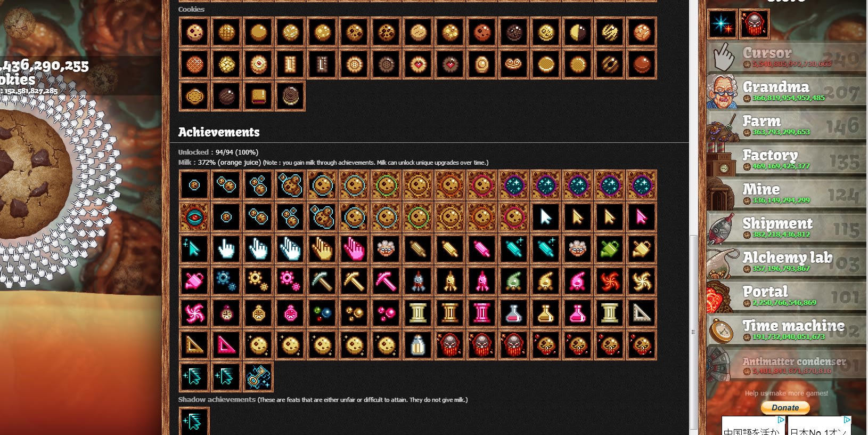
Task: Click the shadow achievement cursor icon
Action: point(194,421)
